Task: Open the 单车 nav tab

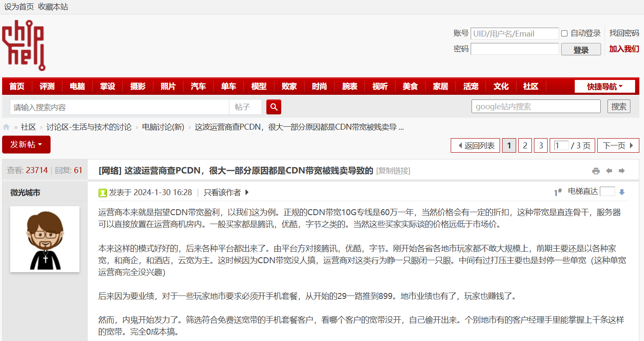Action: [229, 86]
